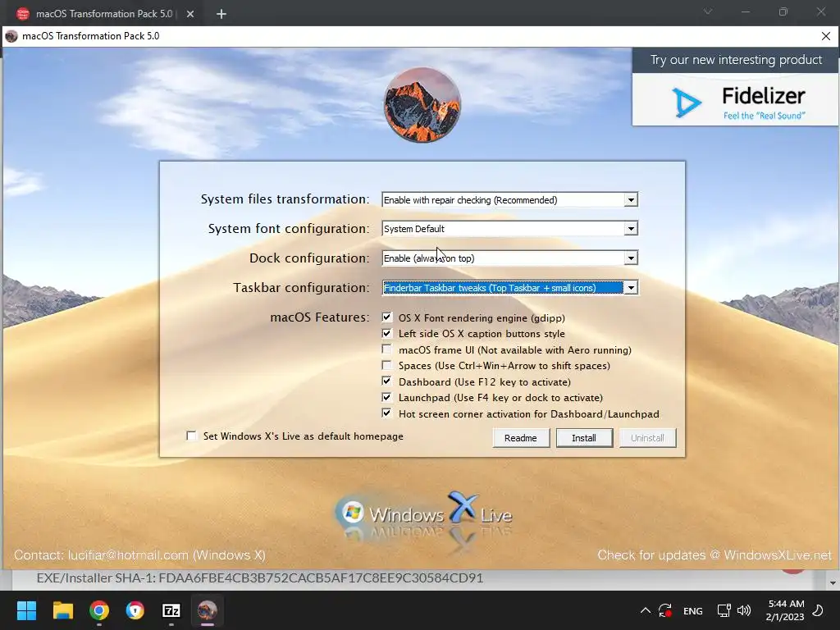Image resolution: width=840 pixels, height=630 pixels.
Task: Toggle Launchpad F4 key checkbox
Action: point(387,397)
